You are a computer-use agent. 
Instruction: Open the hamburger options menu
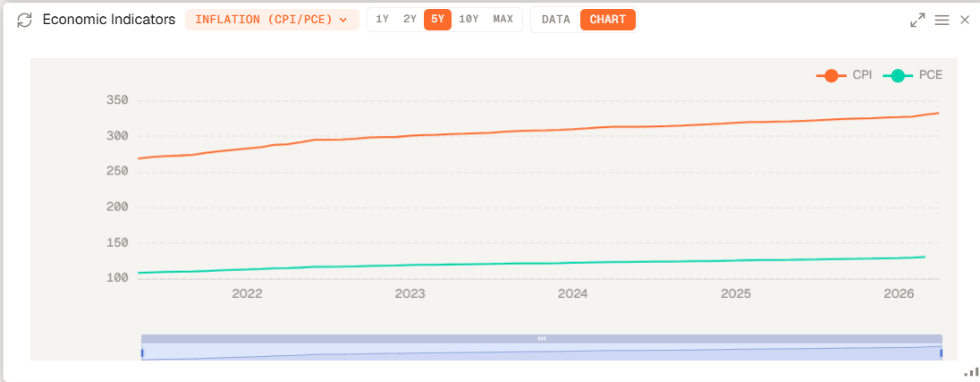click(942, 20)
